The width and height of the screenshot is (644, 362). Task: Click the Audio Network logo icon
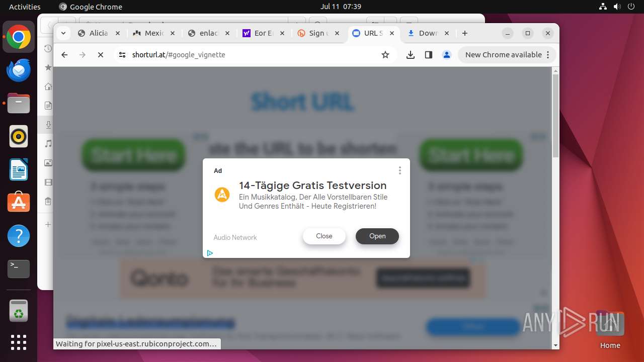pos(222,195)
